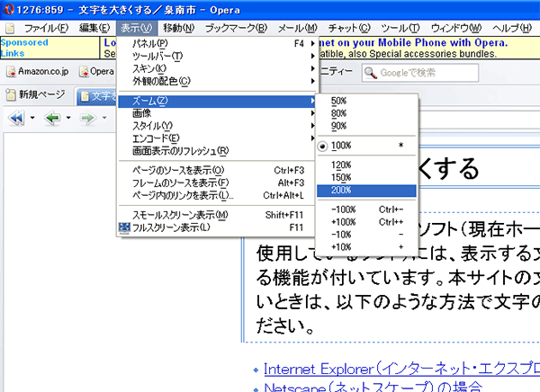Screen dimensions: 540x392
Task: Click the Google search magnifier icon
Action: tap(371, 73)
